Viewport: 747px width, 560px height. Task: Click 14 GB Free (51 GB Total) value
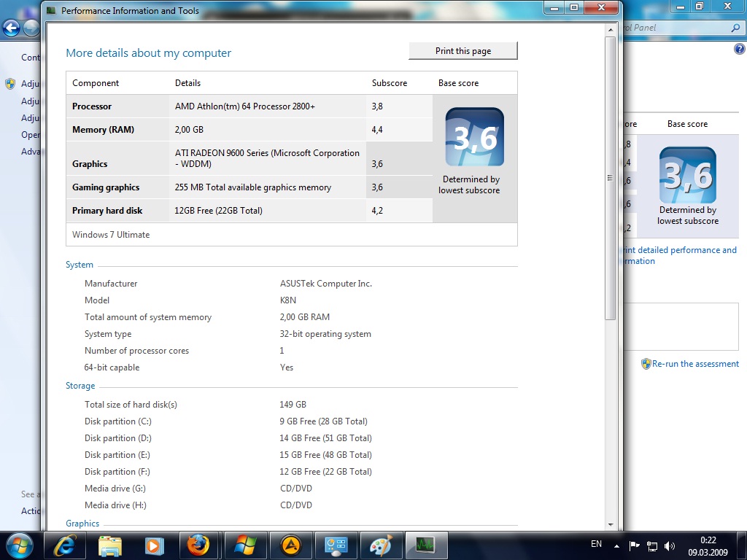[x=326, y=438]
